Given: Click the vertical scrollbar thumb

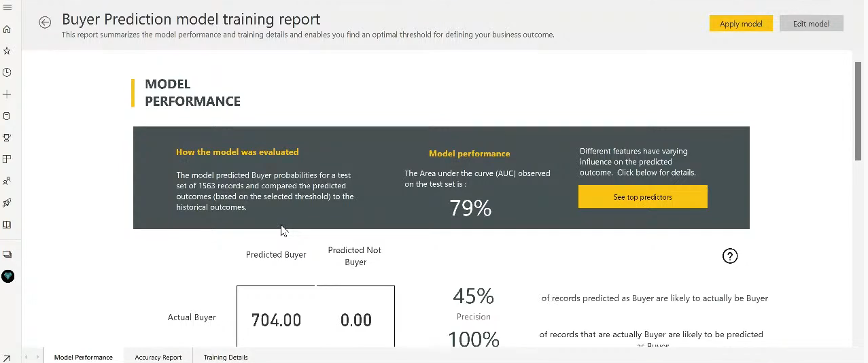Looking at the screenshot, I should coord(858,111).
